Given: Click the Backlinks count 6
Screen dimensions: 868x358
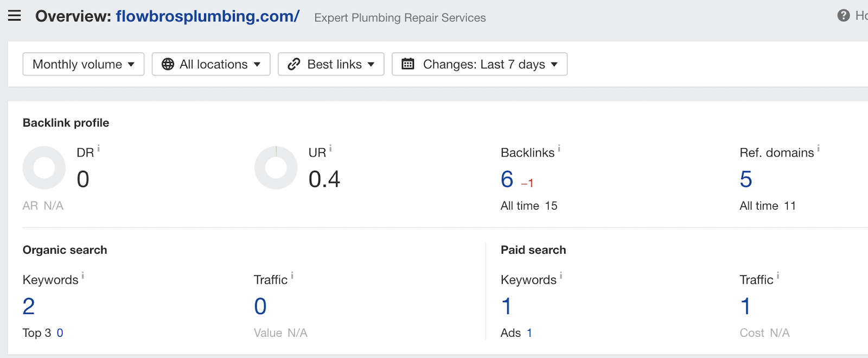Looking at the screenshot, I should [507, 179].
